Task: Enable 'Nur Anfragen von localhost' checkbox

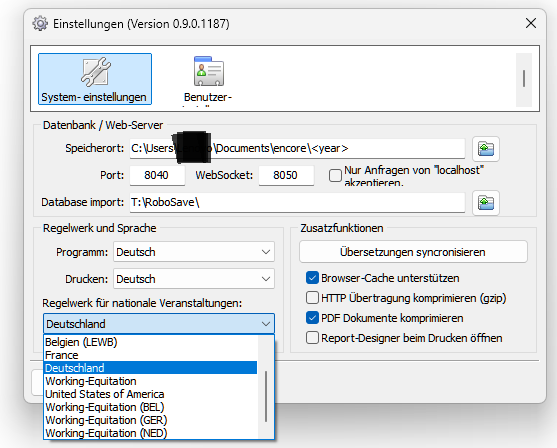Action: click(335, 175)
